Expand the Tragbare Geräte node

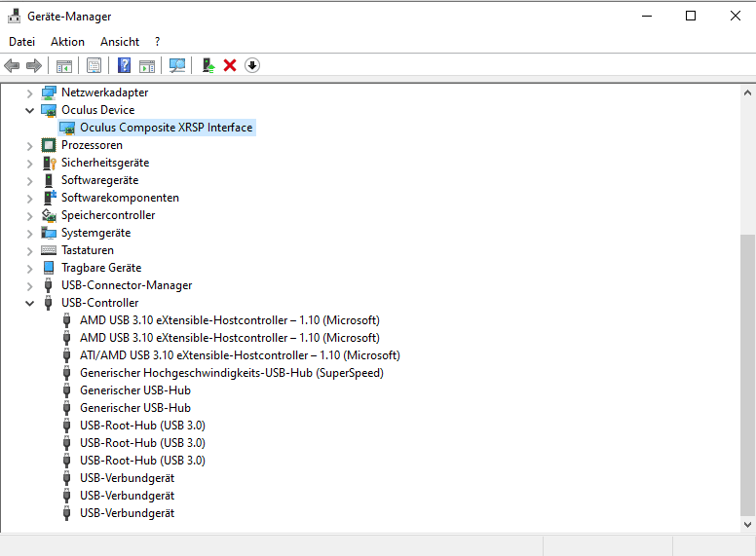point(29,269)
